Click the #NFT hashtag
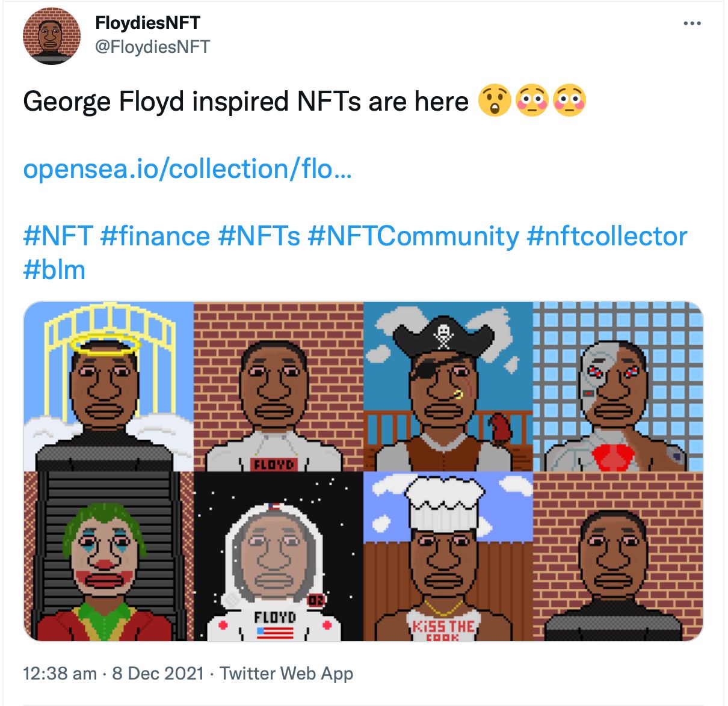Viewport: 728px width, 706px height. click(x=58, y=236)
